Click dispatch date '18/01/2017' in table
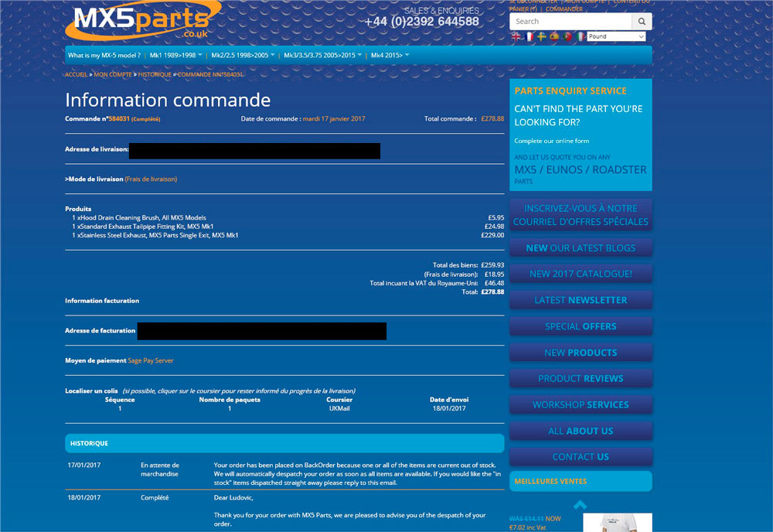Viewport: 773px width, 532px height. pyautogui.click(x=449, y=408)
